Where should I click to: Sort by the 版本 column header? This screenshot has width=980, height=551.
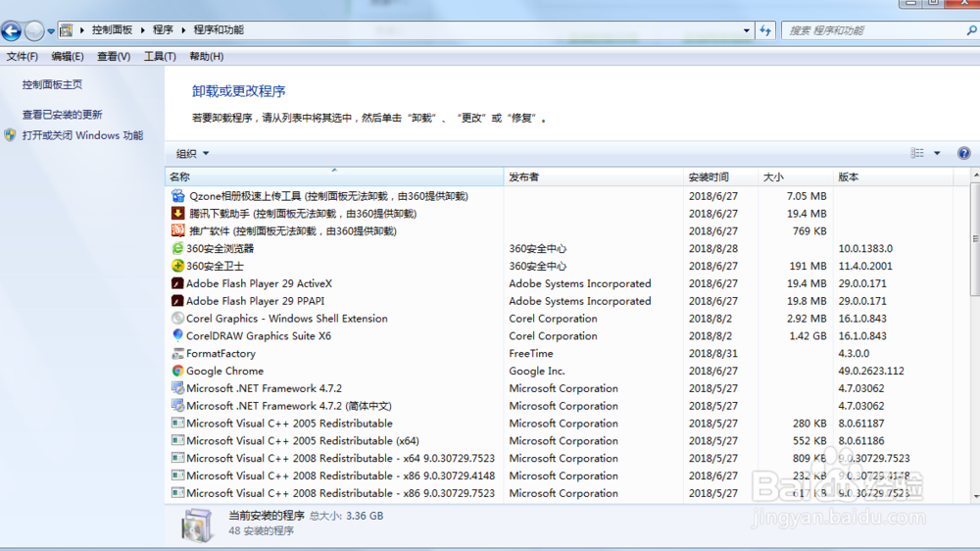click(x=893, y=177)
